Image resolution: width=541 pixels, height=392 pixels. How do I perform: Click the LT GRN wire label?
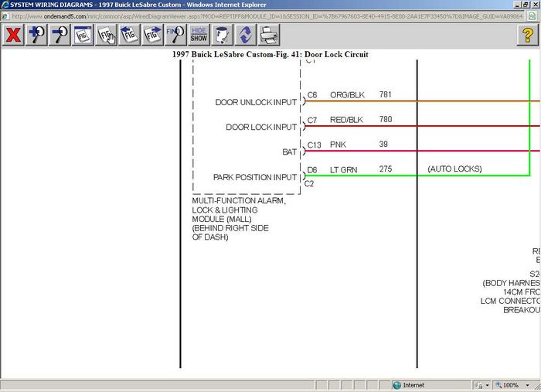[343, 170]
